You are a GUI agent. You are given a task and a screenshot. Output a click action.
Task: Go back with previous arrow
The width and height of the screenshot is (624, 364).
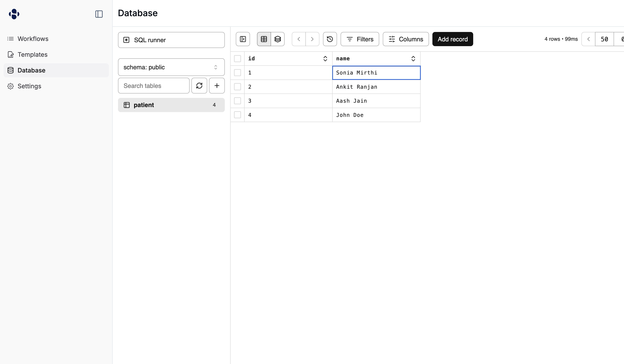[x=299, y=39]
